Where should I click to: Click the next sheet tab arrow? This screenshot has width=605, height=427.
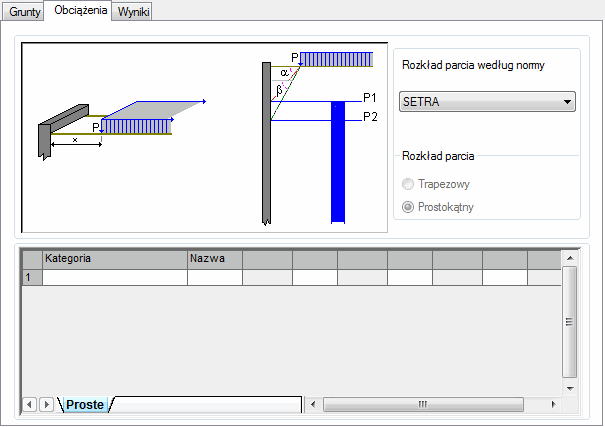(x=46, y=405)
